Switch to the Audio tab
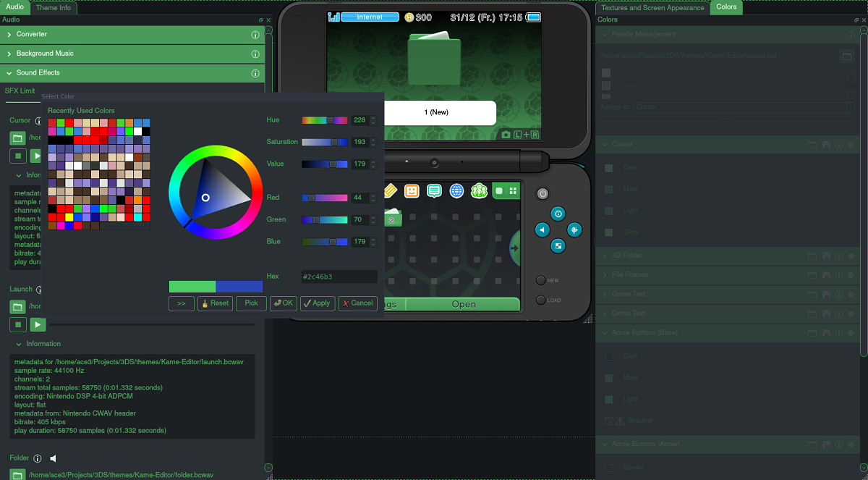The width and height of the screenshot is (868, 480). tap(15, 7)
